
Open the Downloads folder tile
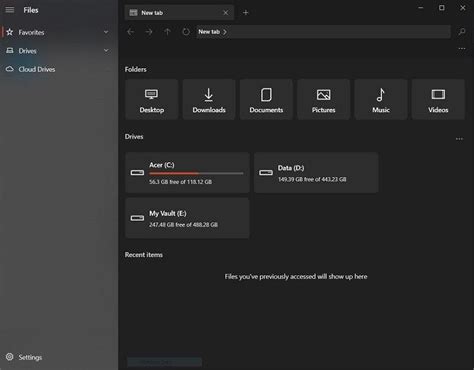click(209, 99)
